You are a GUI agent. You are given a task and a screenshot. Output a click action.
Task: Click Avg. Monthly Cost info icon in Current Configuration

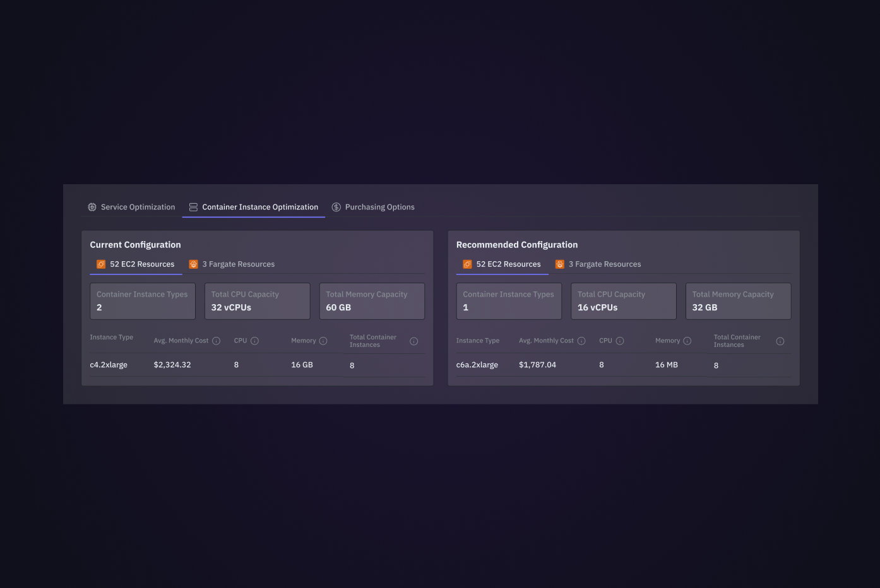point(216,341)
